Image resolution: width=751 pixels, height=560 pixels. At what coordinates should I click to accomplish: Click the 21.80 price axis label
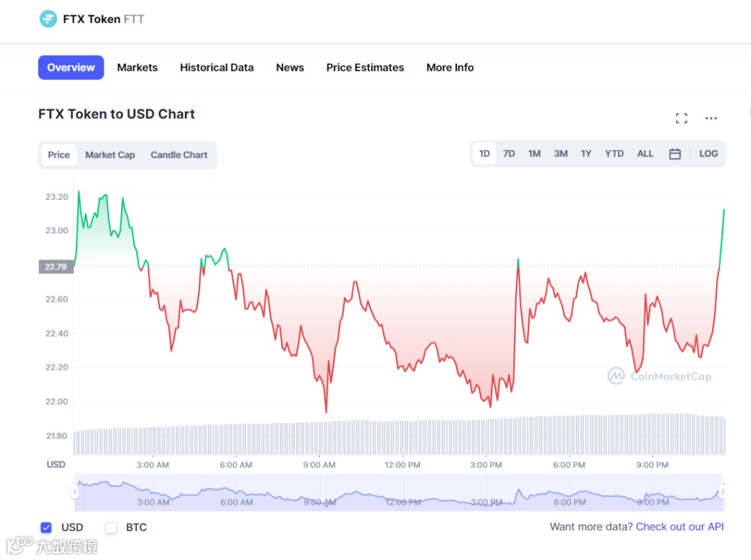pyautogui.click(x=56, y=436)
